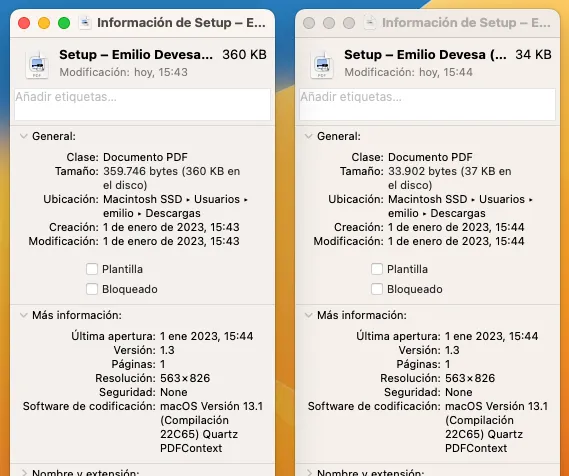The image size is (569, 476).
Task: Collapse Más información section in left window
Action: pos(24,315)
